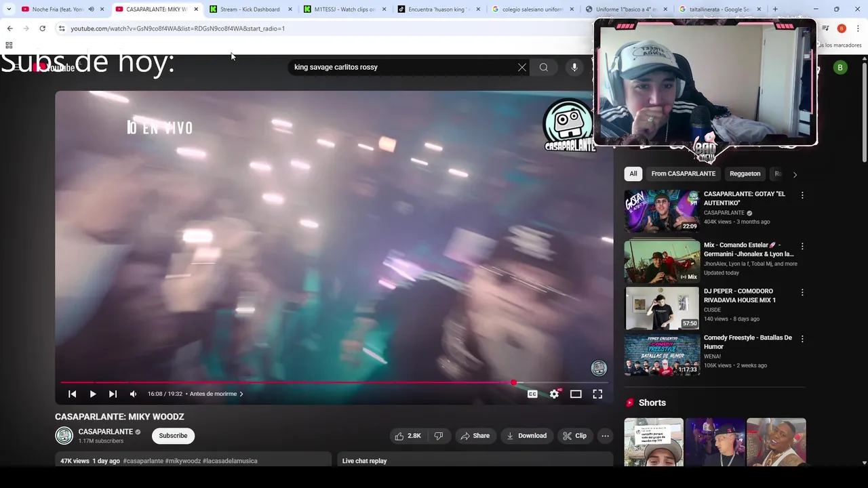
Task: Click the channel watermark in the player corner
Action: 599,368
